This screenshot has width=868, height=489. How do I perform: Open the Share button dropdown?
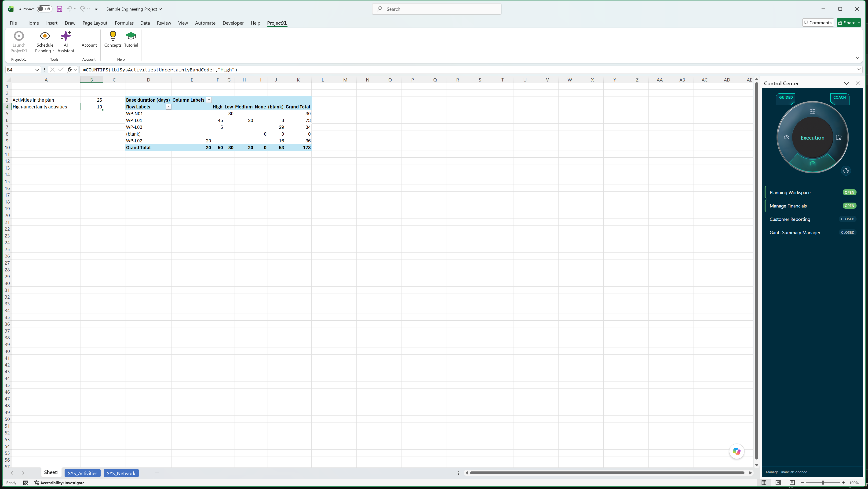click(x=858, y=22)
